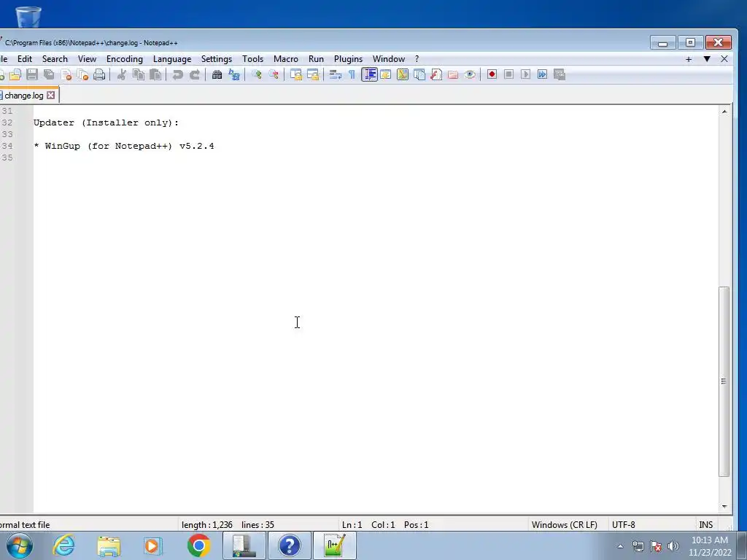Image resolution: width=747 pixels, height=560 pixels.
Task: Launch Chrome from the taskbar
Action: coord(198,545)
